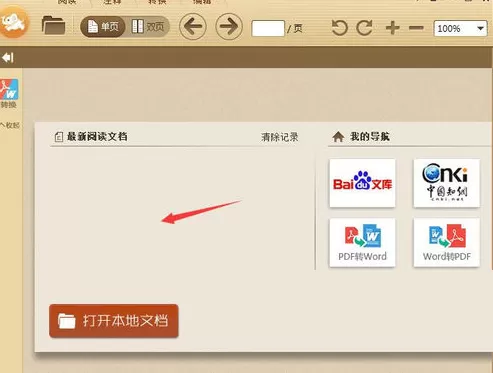This screenshot has height=373, width=493.
Task: Click the 最新阅读文档 document icon
Action: click(x=59, y=137)
